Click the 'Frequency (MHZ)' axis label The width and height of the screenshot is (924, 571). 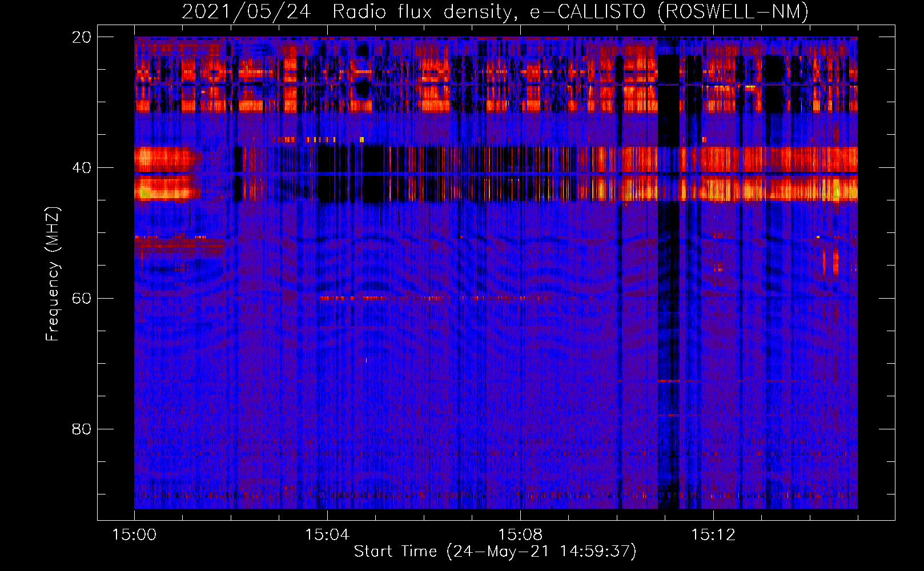point(53,274)
